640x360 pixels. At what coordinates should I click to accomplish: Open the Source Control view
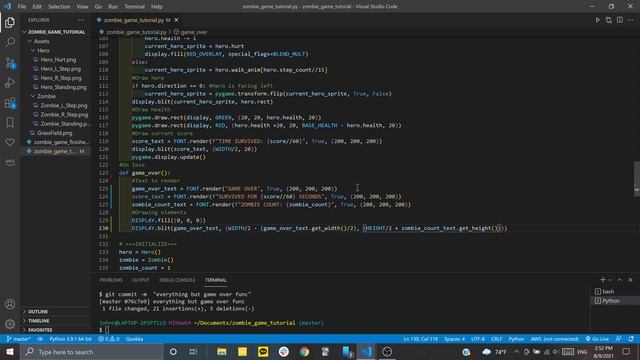[10, 62]
